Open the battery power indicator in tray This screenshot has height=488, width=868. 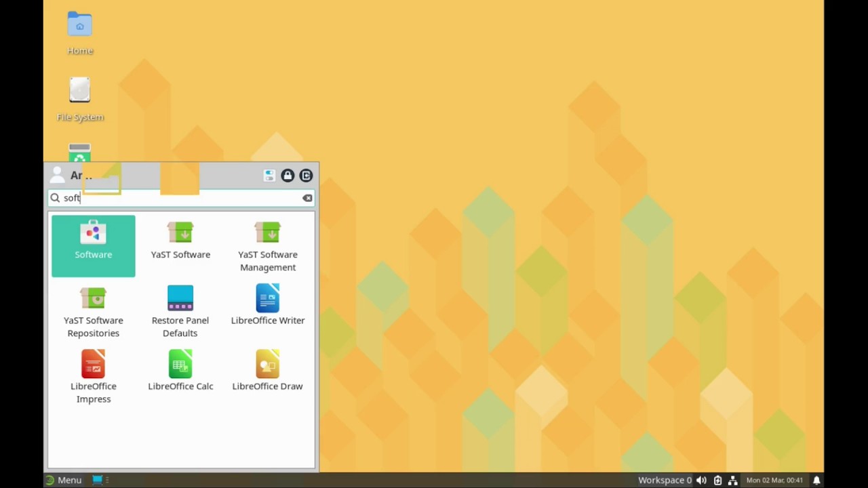pyautogui.click(x=717, y=480)
